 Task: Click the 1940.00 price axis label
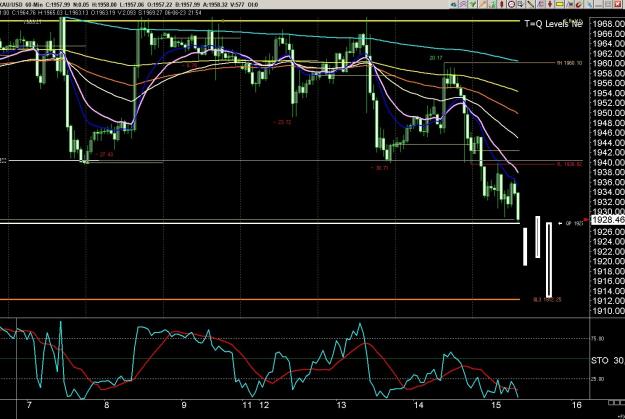(x=609, y=162)
